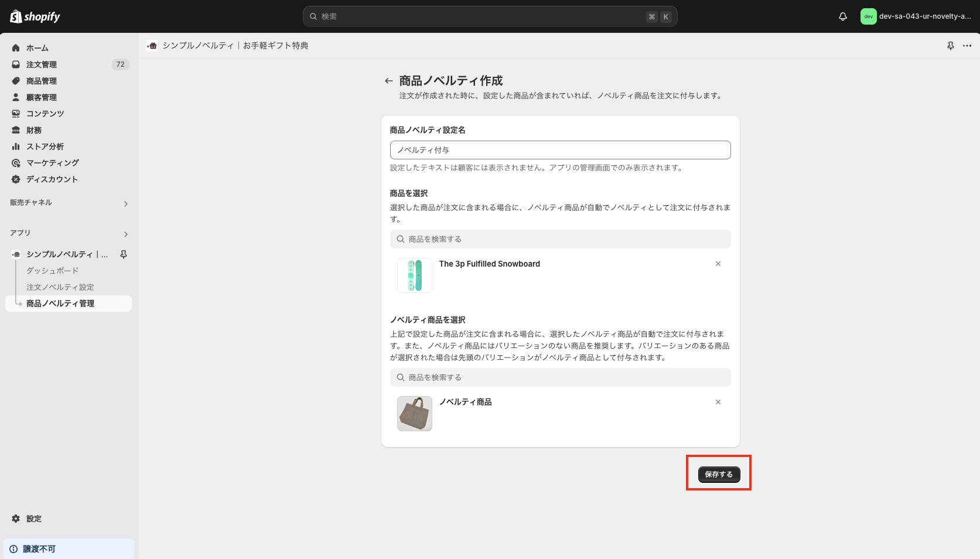The height and width of the screenshot is (559, 980).
Task: Click the 保存する button
Action: point(719,474)
